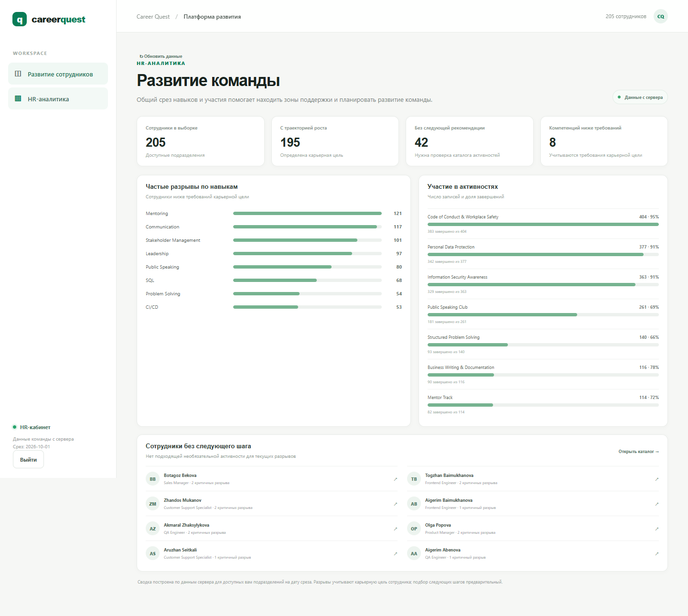Image resolution: width=688 pixels, height=616 pixels.
Task: Click the Выйти logout button
Action: [28, 460]
